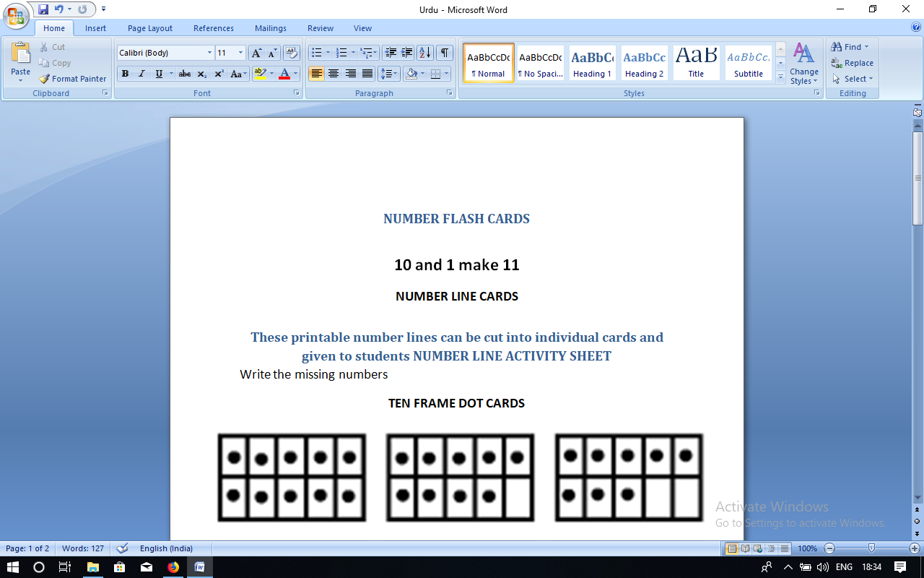Viewport: 924px width, 578px height.
Task: Switch to the Insert tab
Action: [95, 28]
